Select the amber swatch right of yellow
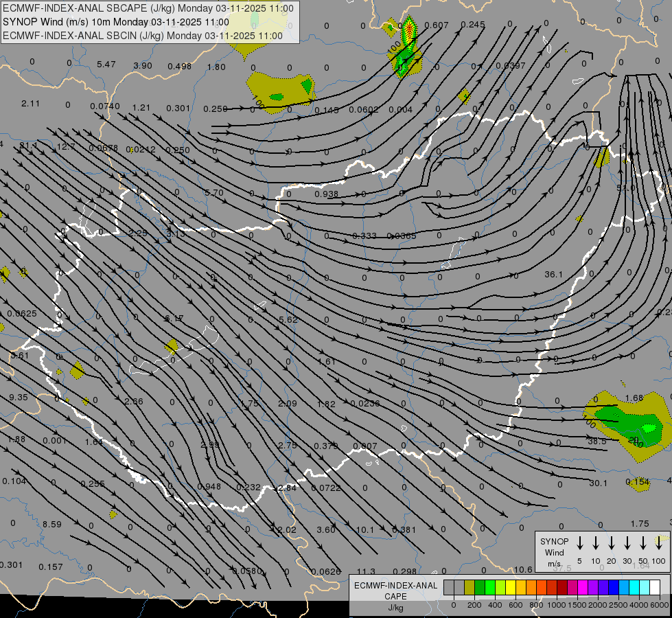Screen dimensions: 672x618 click(521, 587)
